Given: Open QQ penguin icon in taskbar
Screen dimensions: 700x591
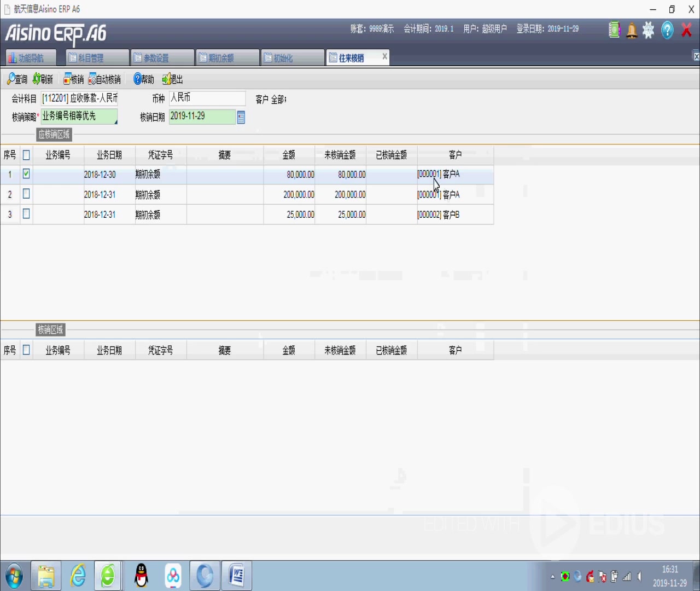Looking at the screenshot, I should 142,576.
